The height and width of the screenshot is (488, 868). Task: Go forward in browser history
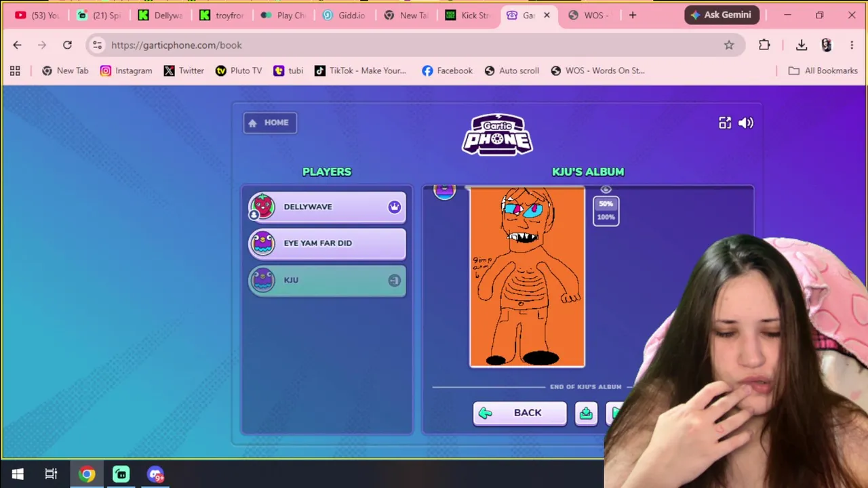point(42,45)
